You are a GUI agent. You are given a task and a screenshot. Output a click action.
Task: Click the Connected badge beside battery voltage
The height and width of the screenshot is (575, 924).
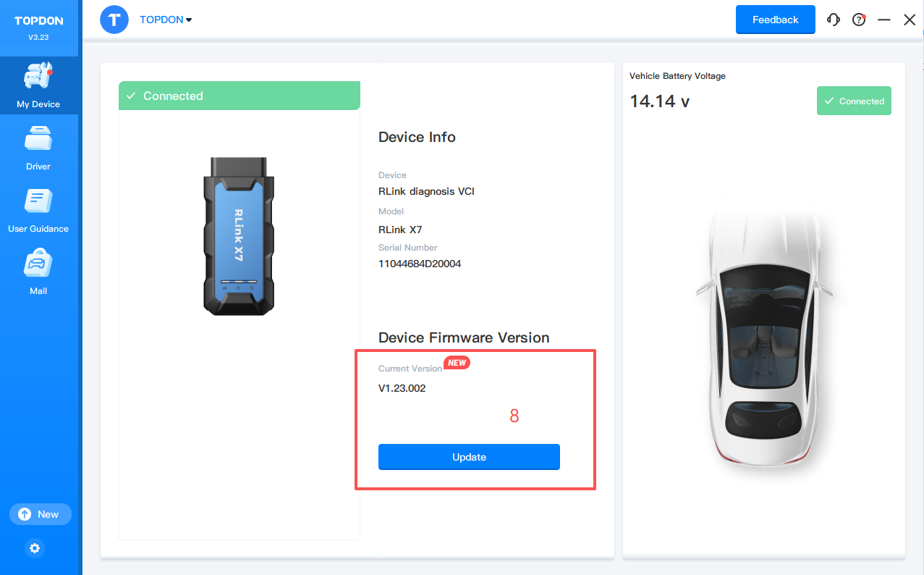pos(854,101)
